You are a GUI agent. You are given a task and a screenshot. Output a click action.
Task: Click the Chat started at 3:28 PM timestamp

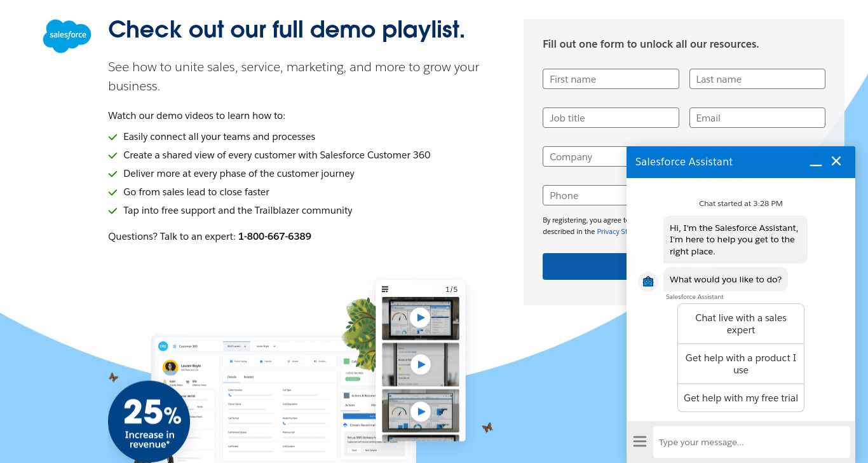pos(741,204)
